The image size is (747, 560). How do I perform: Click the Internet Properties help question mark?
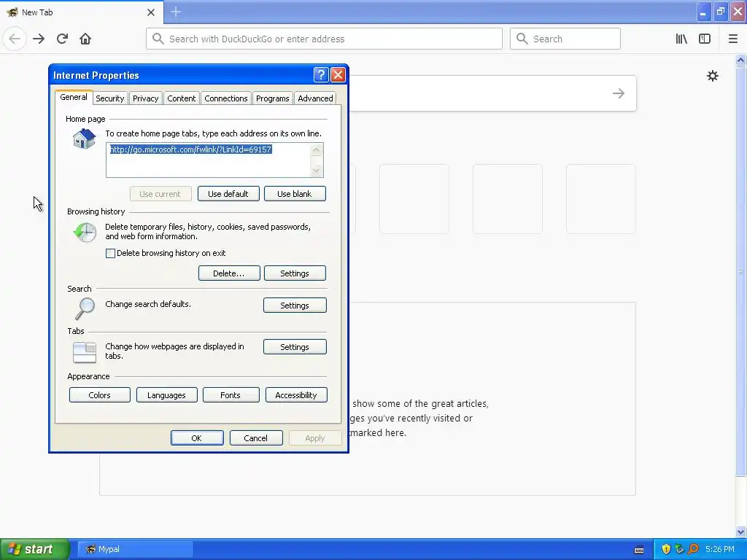point(321,75)
